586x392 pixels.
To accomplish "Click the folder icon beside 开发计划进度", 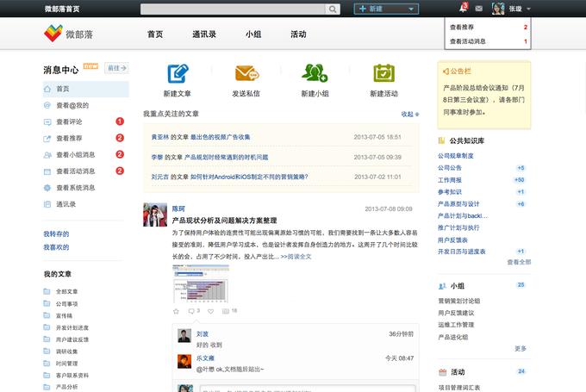I will coord(47,327).
